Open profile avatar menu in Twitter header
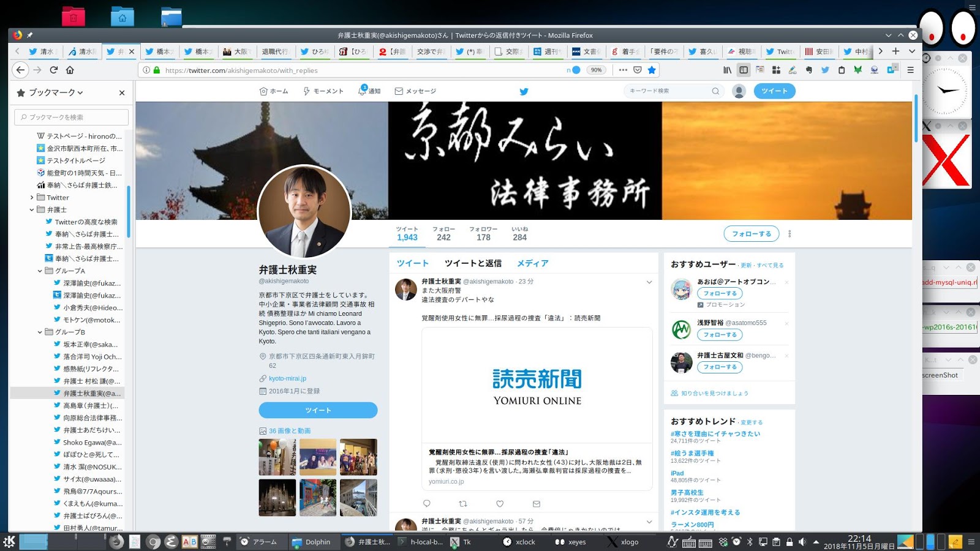Viewport: 980px width, 551px height. pos(739,91)
